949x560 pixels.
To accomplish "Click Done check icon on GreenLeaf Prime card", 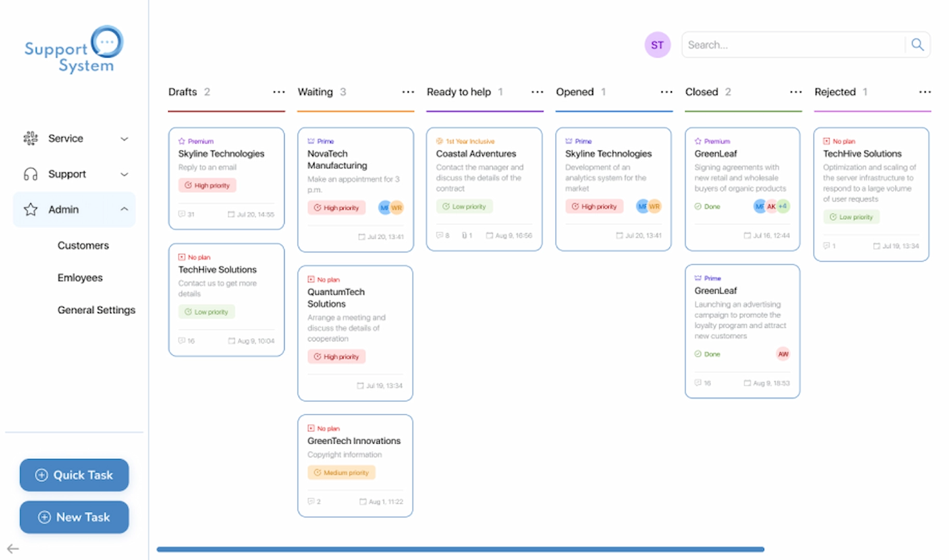I will pos(698,354).
